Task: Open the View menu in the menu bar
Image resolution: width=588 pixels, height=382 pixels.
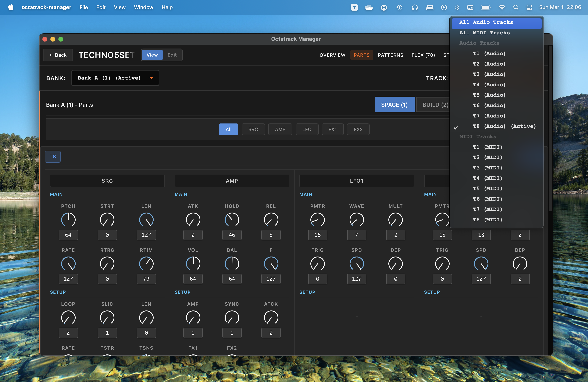Action: [120, 7]
